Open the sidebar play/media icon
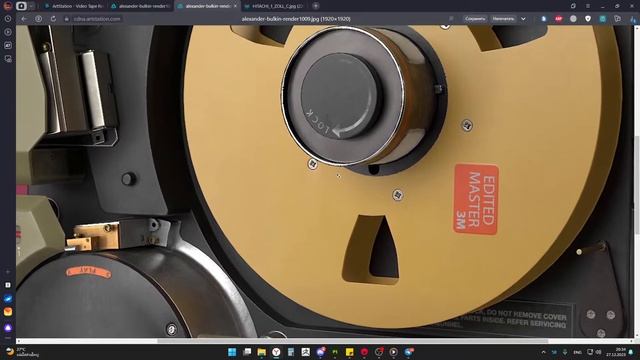The width and height of the screenshot is (640, 360). (8, 32)
